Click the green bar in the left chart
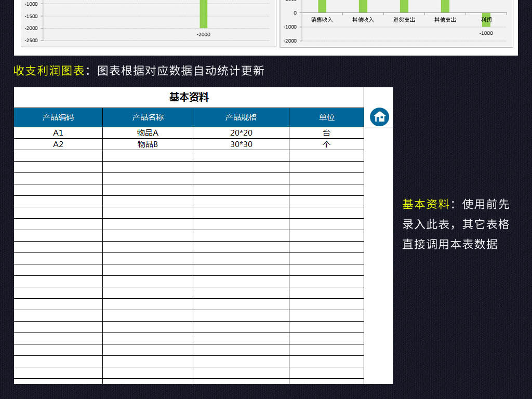 tap(204, 14)
